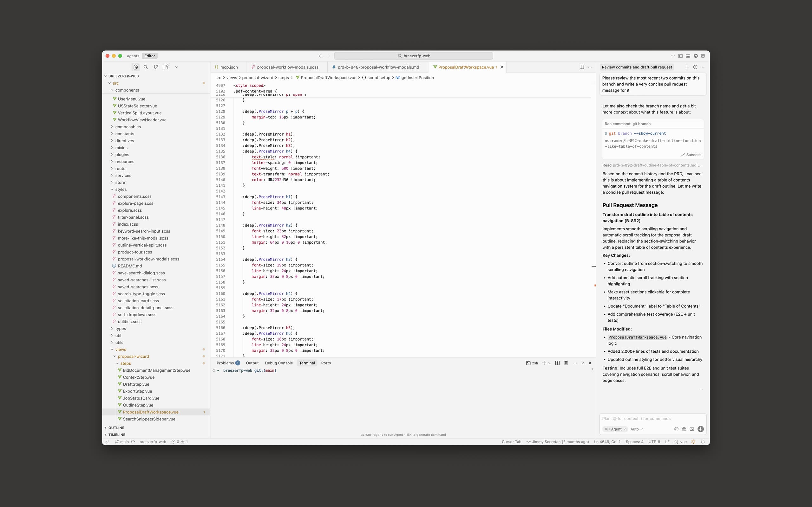Select the source control branch icon
Screen dimensions: 812x507
point(156,67)
